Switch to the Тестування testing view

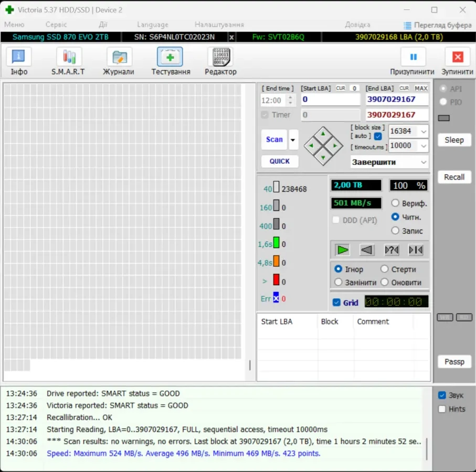click(x=171, y=61)
